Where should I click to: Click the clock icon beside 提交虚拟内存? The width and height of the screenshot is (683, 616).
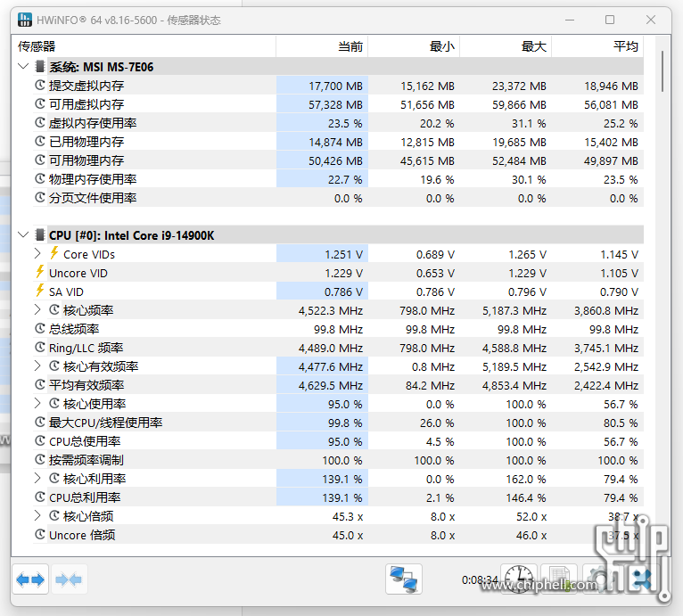coord(39,85)
